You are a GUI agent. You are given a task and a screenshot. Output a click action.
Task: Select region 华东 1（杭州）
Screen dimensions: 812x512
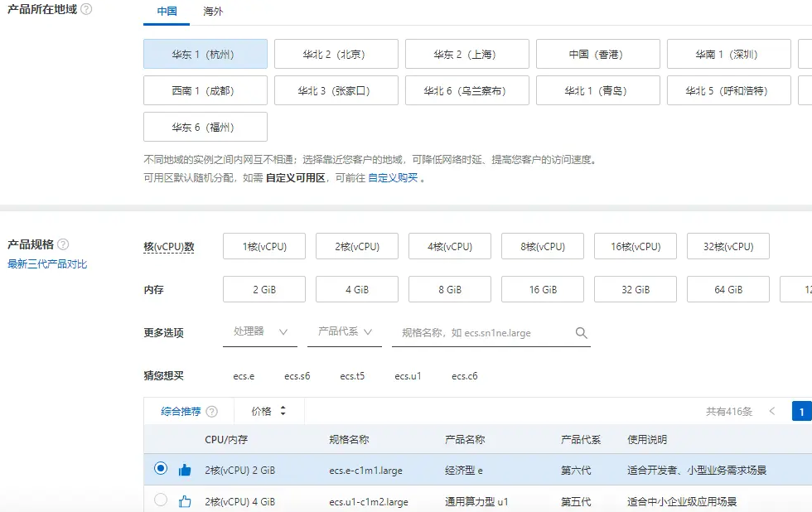[x=205, y=54]
